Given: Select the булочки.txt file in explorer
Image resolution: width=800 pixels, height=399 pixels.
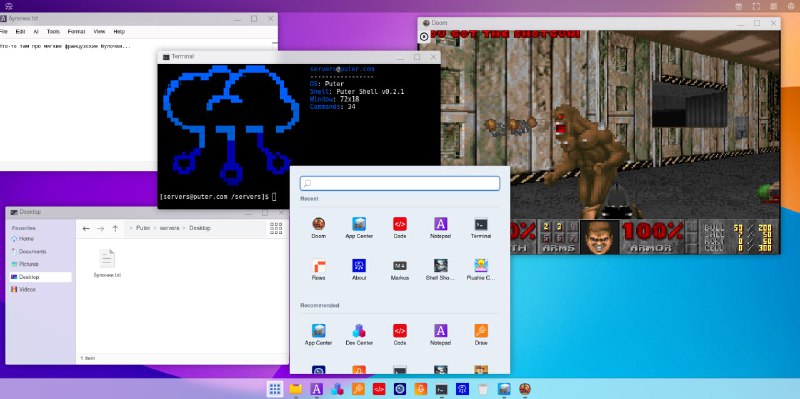Looking at the screenshot, I should pos(107,263).
